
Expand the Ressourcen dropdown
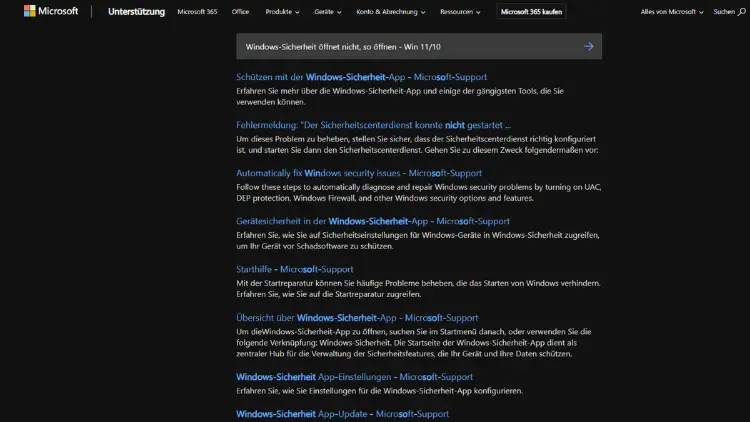460,11
